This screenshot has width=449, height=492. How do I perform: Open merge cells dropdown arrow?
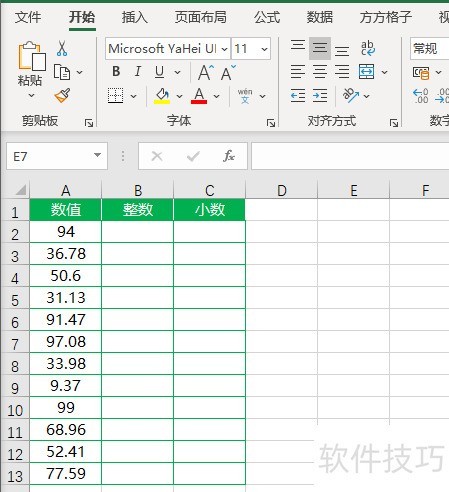click(x=384, y=72)
